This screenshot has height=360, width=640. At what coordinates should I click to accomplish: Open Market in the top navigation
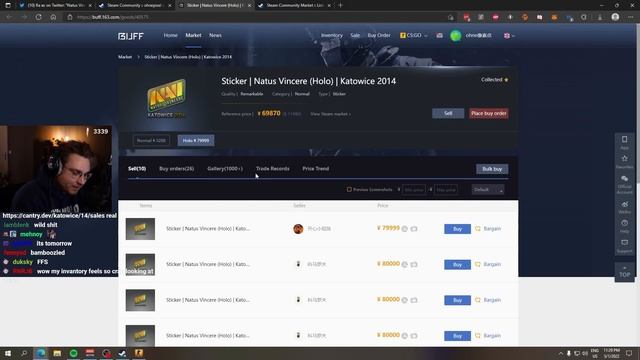[x=193, y=36]
